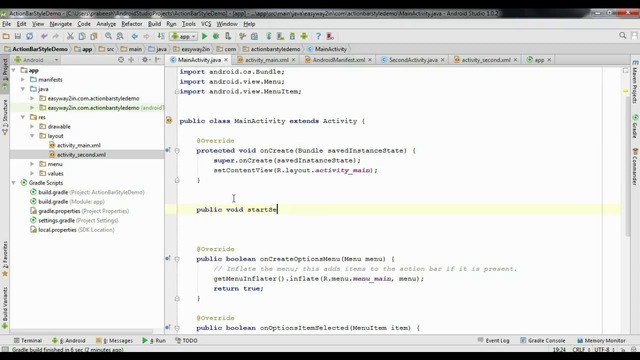Click the Search Everywhere magnifier icon
Image resolution: width=640 pixels, height=360 pixels.
(x=622, y=36)
